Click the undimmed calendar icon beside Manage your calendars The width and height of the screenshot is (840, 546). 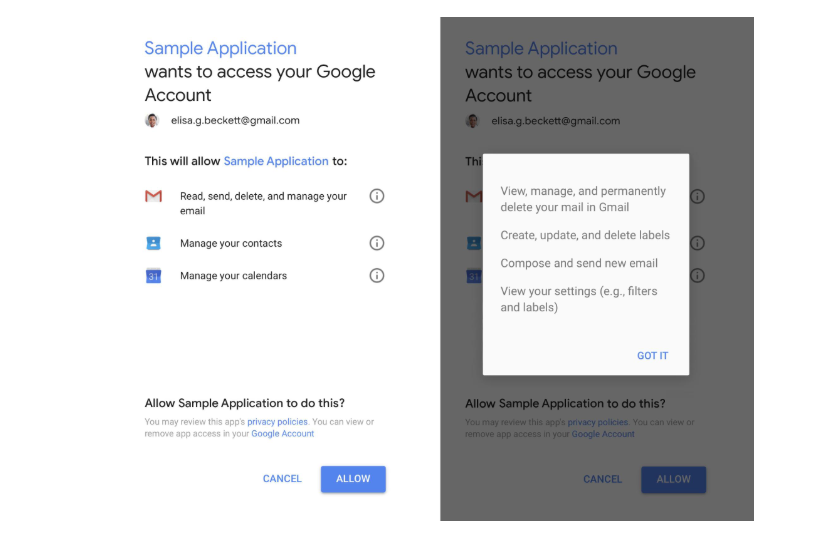click(x=153, y=276)
